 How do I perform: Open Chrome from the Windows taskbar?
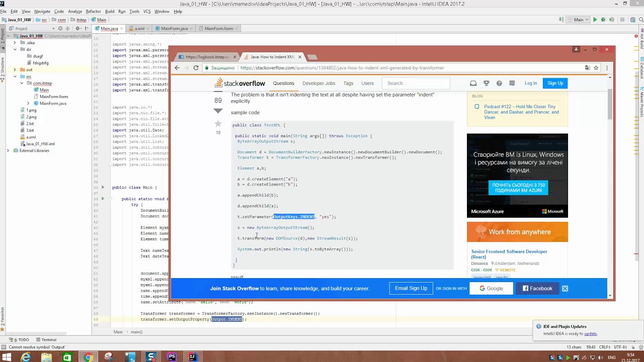[x=88, y=357]
